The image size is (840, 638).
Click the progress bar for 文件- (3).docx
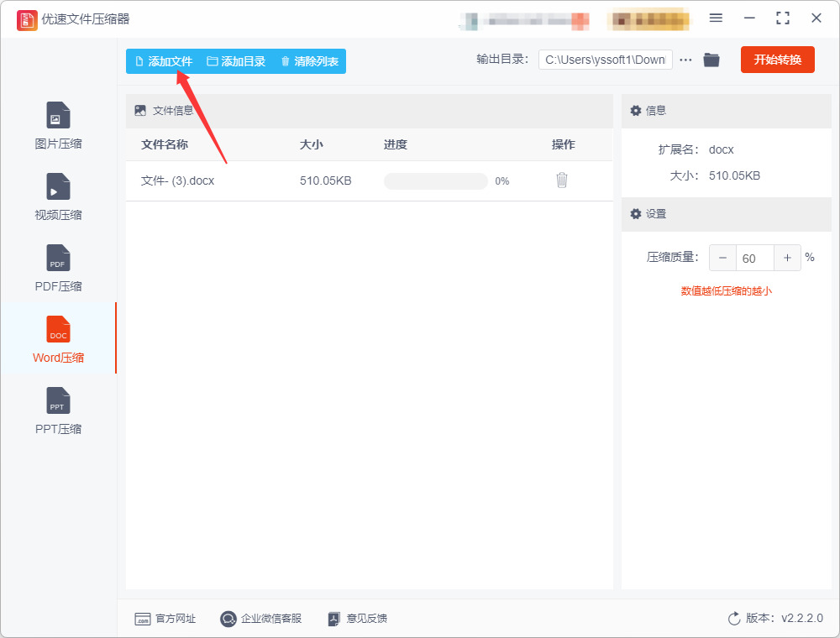tap(435, 181)
